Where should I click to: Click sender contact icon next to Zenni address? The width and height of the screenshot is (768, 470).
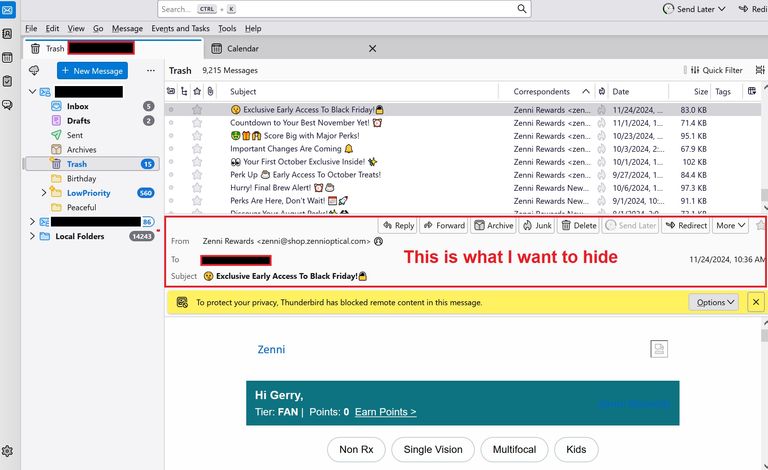[378, 241]
